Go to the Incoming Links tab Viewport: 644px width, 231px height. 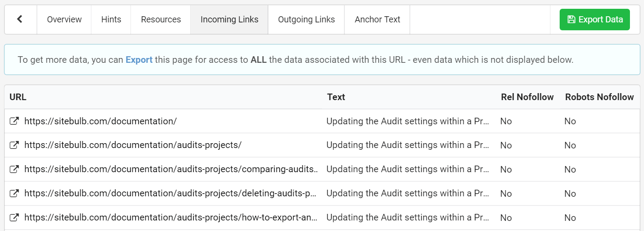[229, 19]
